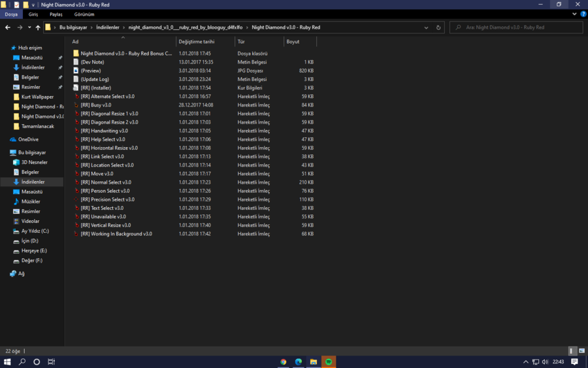
Task: Open Değer (F:) drive
Action: [x=31, y=260]
